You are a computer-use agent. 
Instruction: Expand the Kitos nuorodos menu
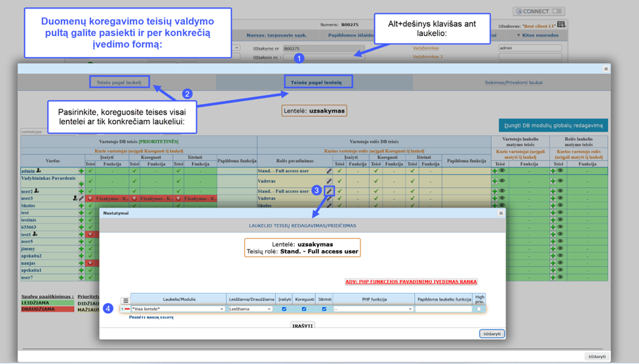click(537, 35)
